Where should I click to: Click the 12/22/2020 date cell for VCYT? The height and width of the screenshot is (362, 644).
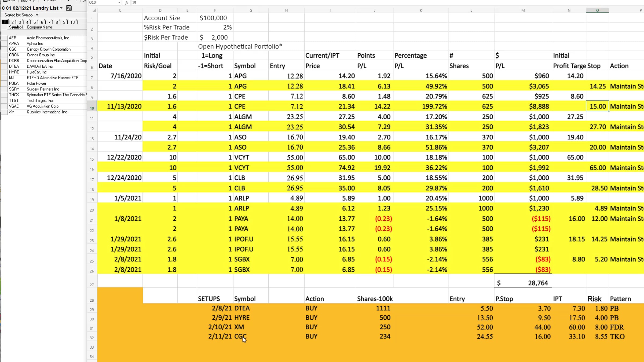click(120, 157)
